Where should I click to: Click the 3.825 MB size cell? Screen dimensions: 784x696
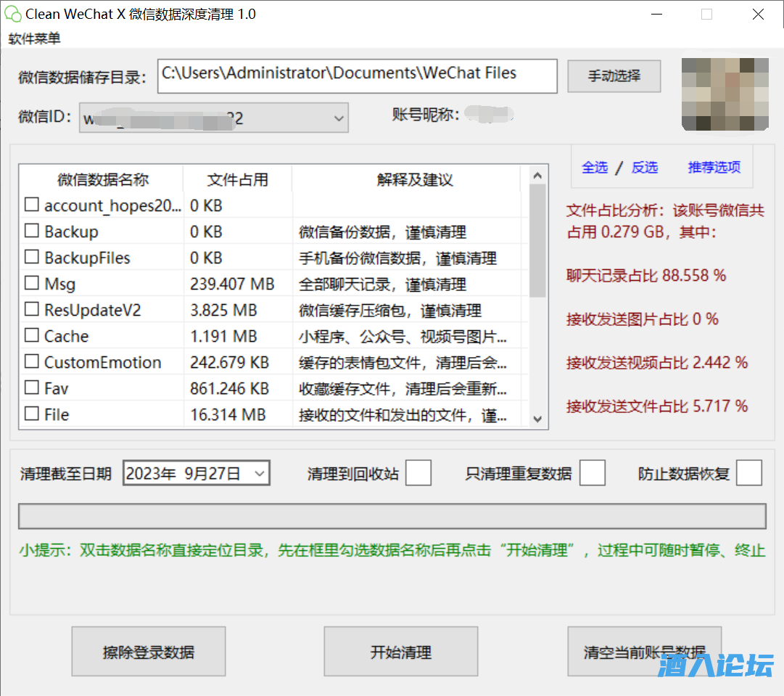(x=223, y=310)
